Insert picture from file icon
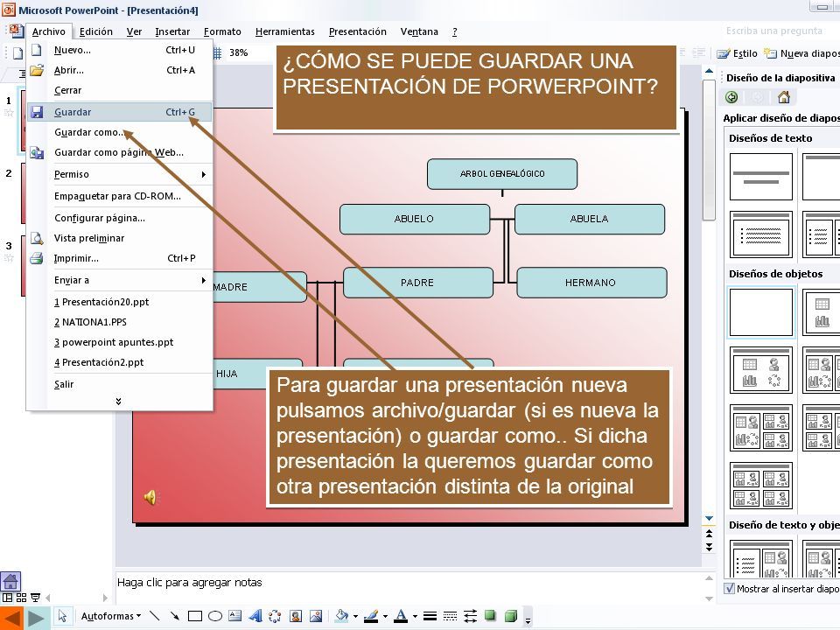The height and width of the screenshot is (630, 840). (316, 616)
